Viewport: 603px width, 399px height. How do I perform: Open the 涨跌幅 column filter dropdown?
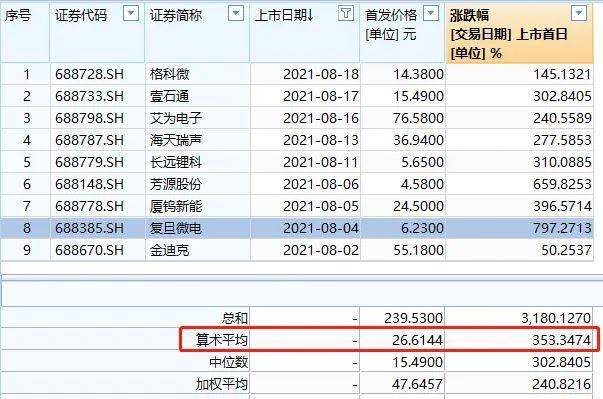(579, 13)
